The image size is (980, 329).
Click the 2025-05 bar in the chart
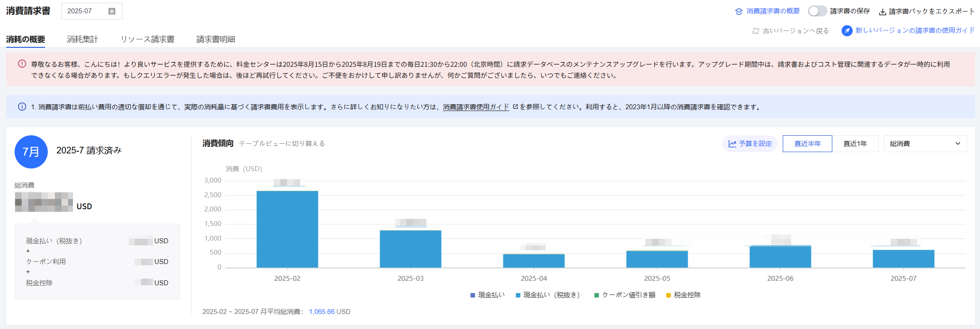pyautogui.click(x=657, y=259)
